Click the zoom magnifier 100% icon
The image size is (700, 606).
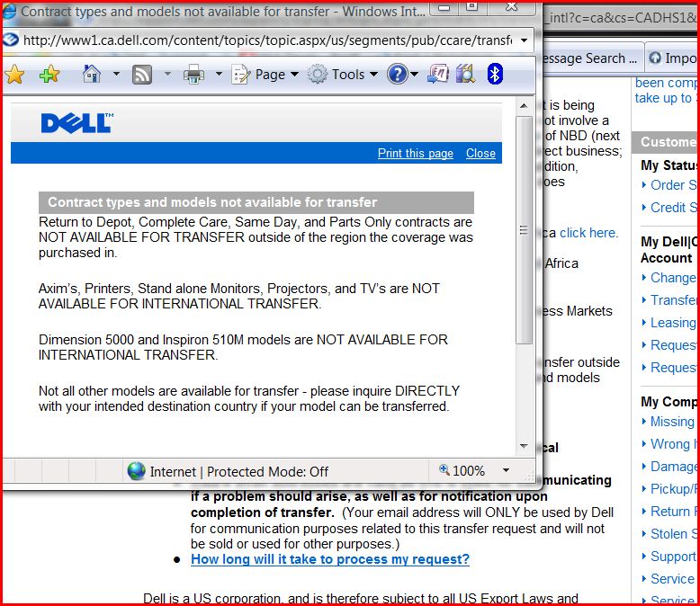(x=462, y=471)
